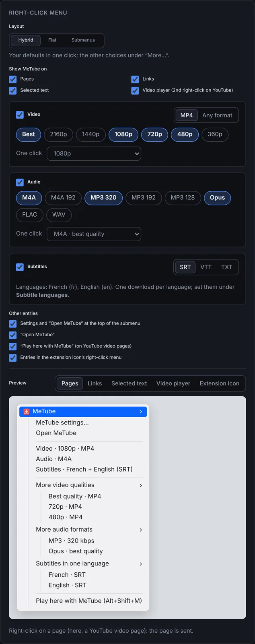This screenshot has height=644, width=255.
Task: Choose Any format for video
Action: coord(217,115)
